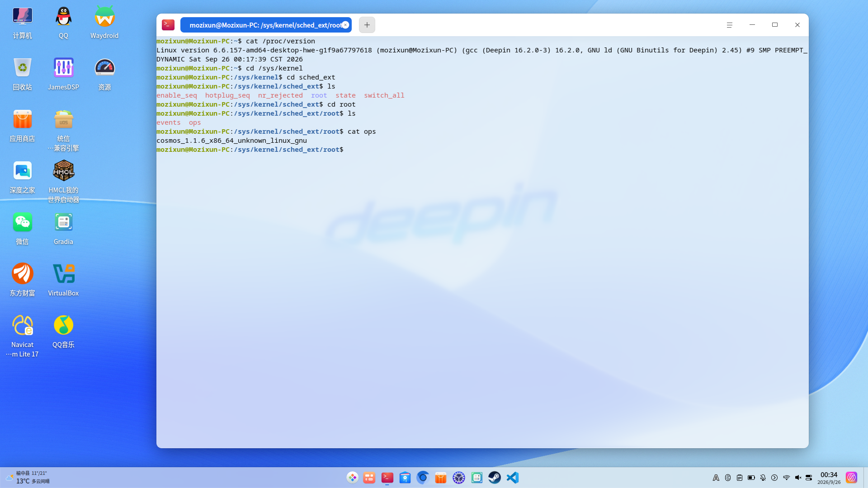The width and height of the screenshot is (868, 488).
Task: Launch Visual Studio Code from the dock
Action: (x=513, y=478)
